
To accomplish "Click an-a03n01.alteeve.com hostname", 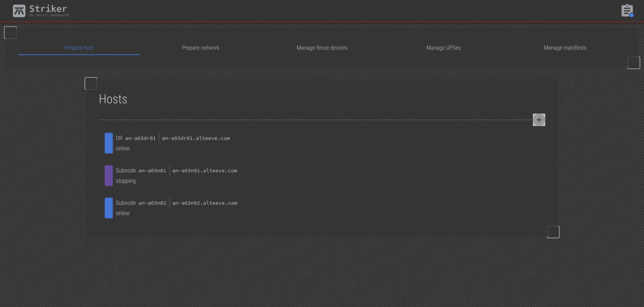I will (205, 171).
